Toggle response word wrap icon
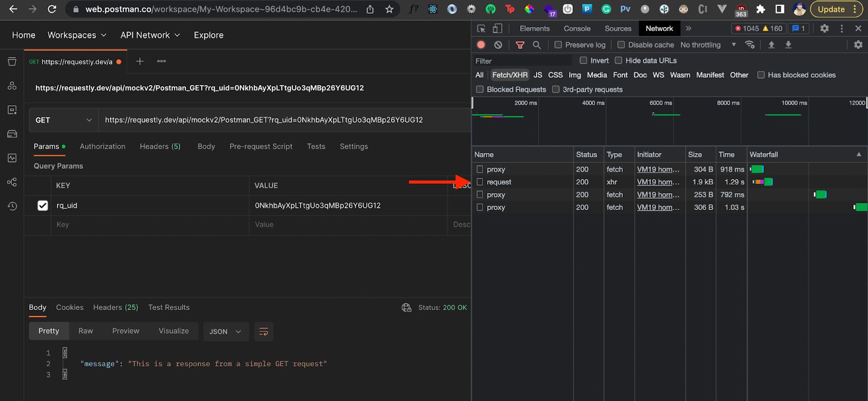868x401 pixels. (x=264, y=332)
